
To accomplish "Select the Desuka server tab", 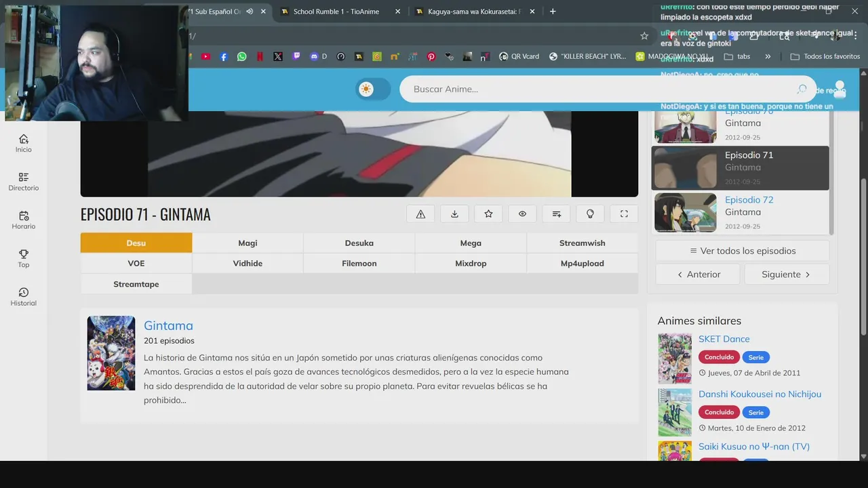I will pos(359,243).
